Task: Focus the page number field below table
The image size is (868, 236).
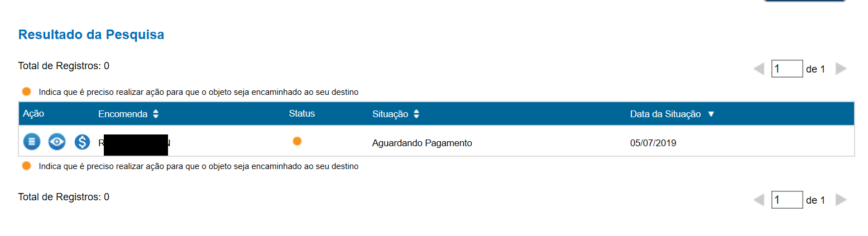Action: [787, 200]
